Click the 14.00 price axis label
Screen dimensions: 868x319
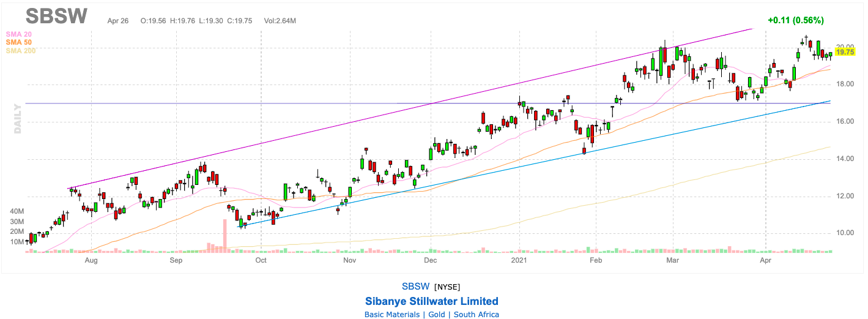tap(845, 159)
